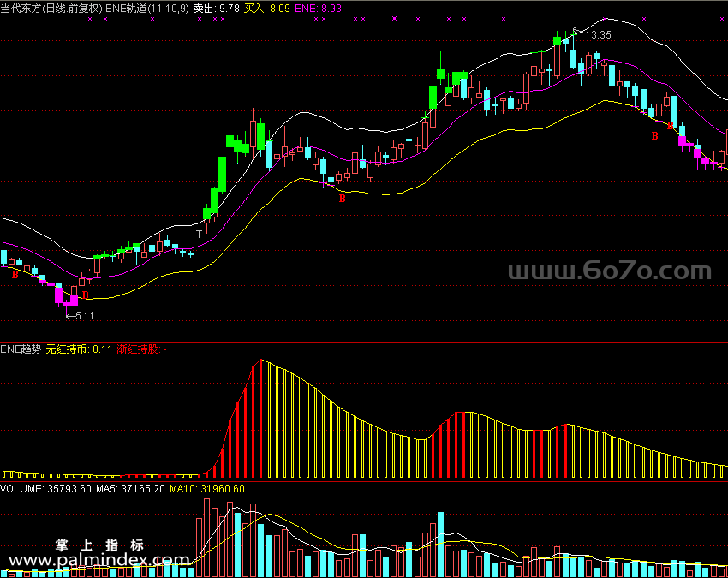Click the tallest cyan volume bar
This screenshot has width=728, height=578.
tap(440, 545)
